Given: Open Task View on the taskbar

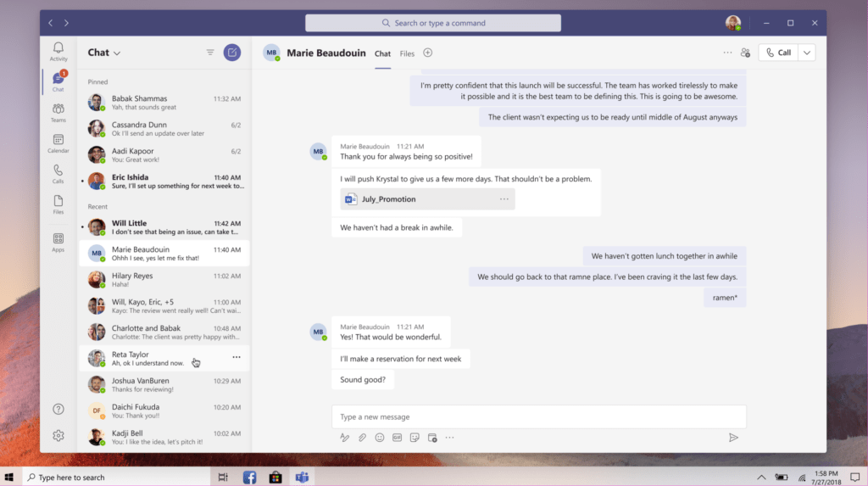Looking at the screenshot, I should point(223,478).
